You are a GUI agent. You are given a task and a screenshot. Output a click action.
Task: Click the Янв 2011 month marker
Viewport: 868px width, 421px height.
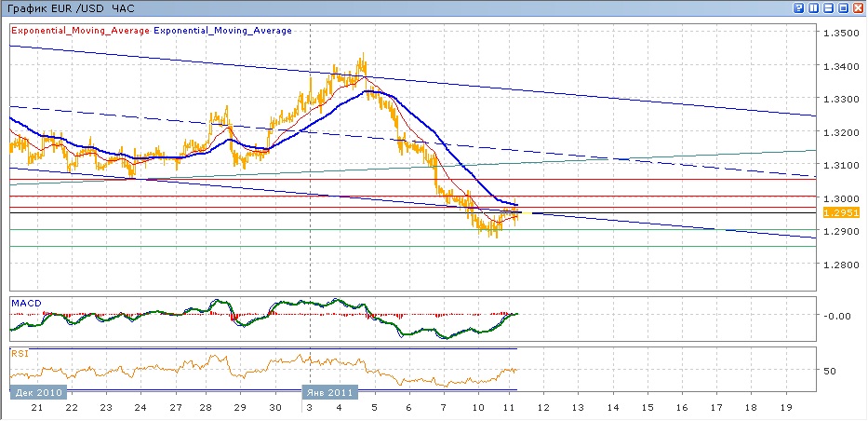[331, 393]
